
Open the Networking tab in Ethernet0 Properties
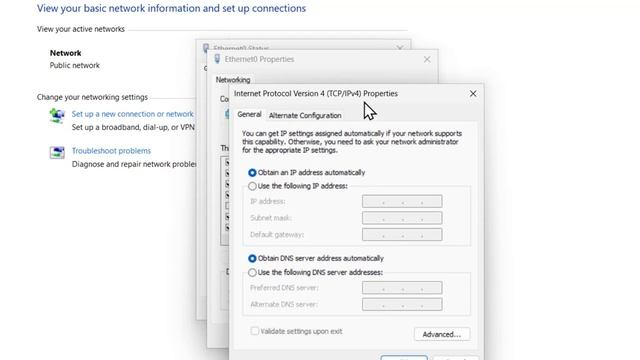click(x=233, y=80)
